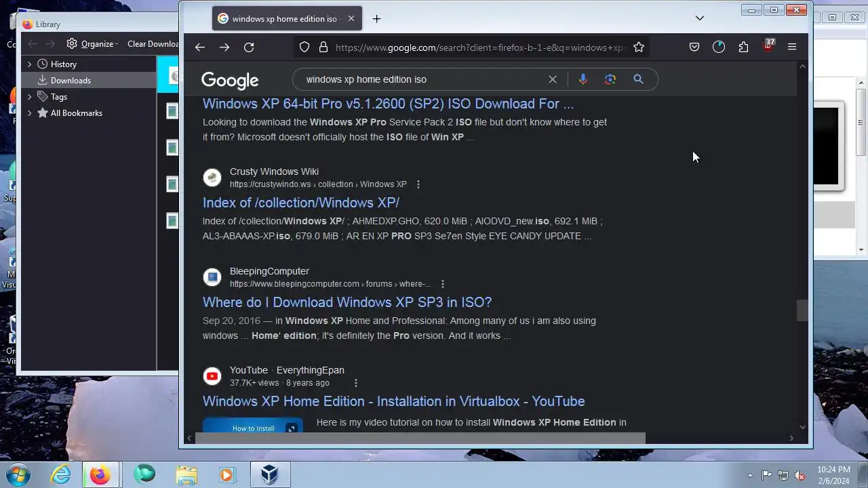Open VirtualBox from taskbar
The height and width of the screenshot is (488, 868).
[x=270, y=474]
